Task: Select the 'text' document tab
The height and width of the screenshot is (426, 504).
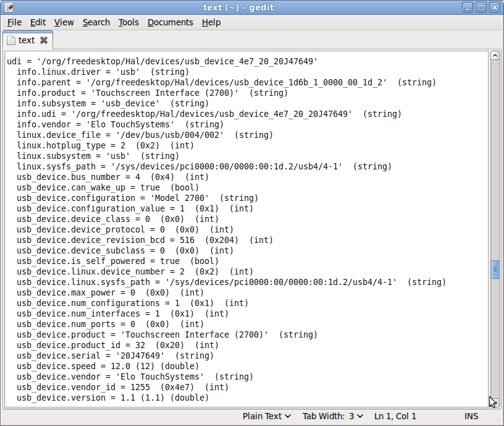Action: pos(27,40)
